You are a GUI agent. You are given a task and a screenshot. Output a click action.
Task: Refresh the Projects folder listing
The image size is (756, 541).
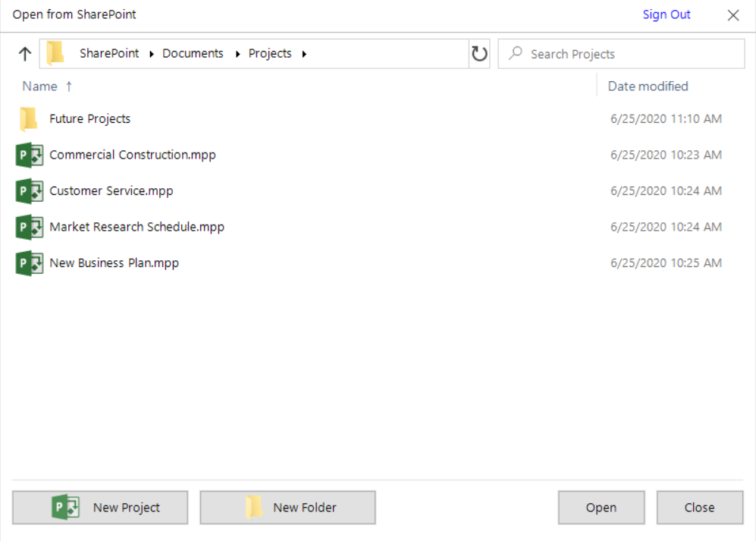[479, 54]
